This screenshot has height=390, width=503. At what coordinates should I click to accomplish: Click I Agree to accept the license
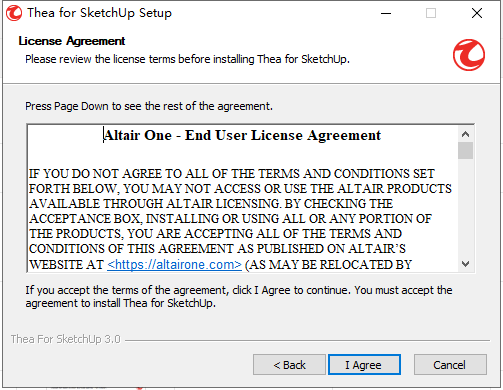pyautogui.click(x=364, y=365)
